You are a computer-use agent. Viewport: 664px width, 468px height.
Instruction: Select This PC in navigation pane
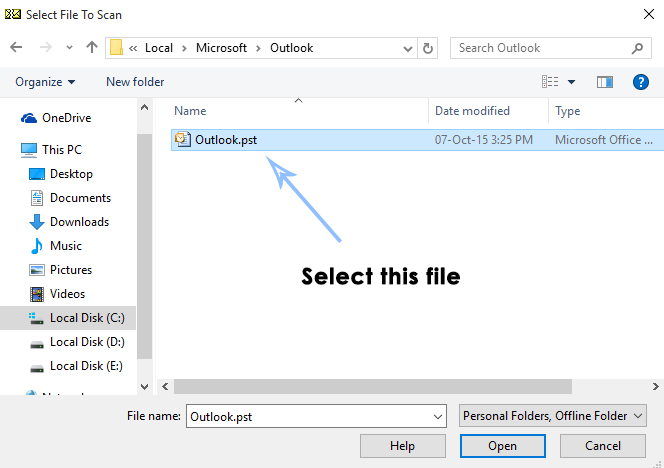point(51,150)
